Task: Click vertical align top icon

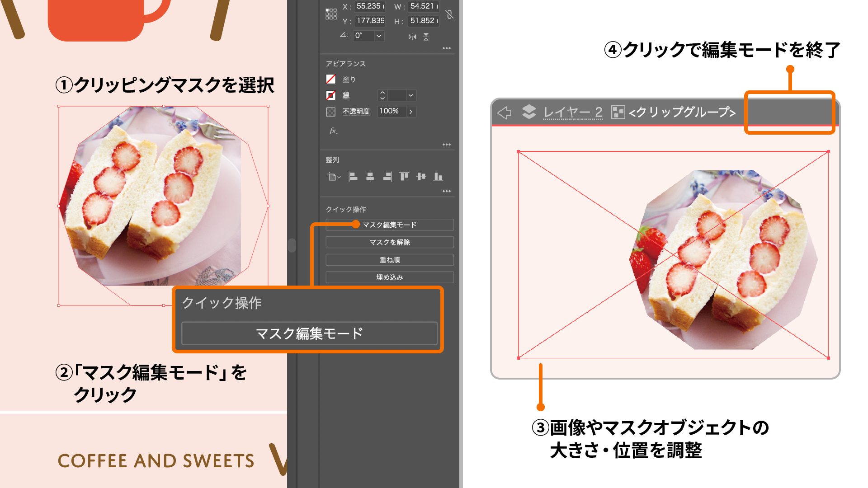Action: [x=404, y=177]
